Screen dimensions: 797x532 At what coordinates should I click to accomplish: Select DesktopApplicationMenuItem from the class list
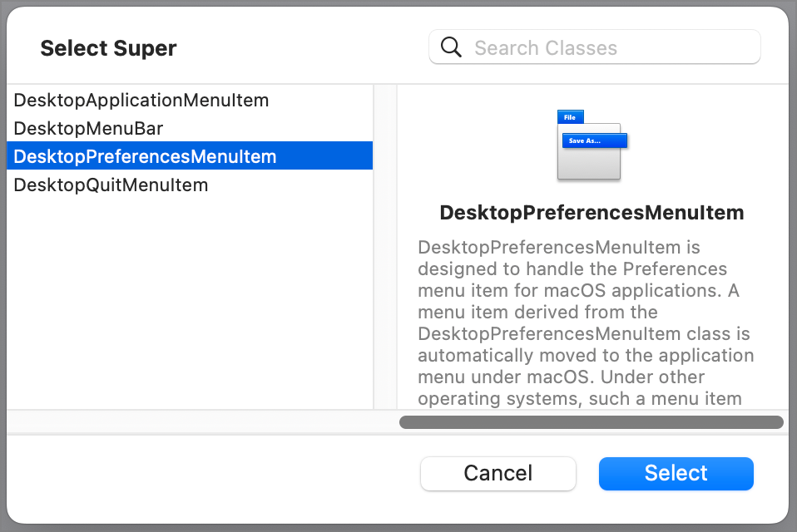141,100
